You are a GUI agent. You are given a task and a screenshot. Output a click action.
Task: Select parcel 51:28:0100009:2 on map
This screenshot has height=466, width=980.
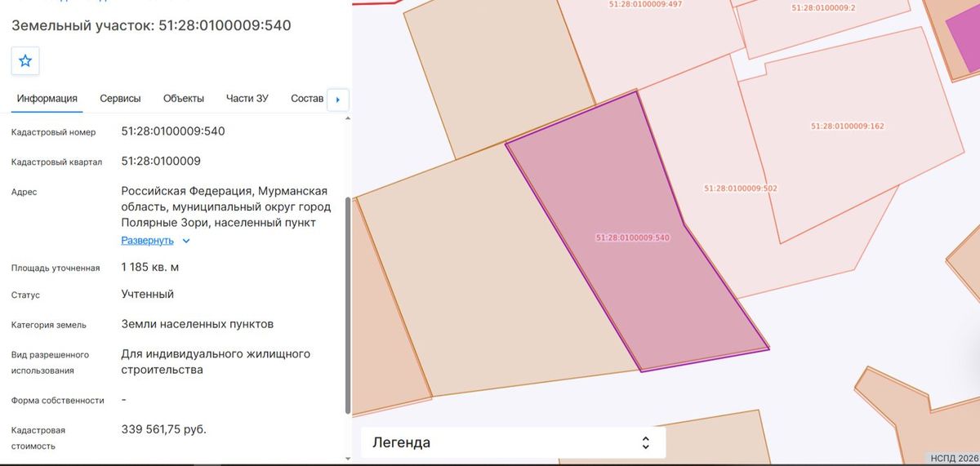[823, 7]
